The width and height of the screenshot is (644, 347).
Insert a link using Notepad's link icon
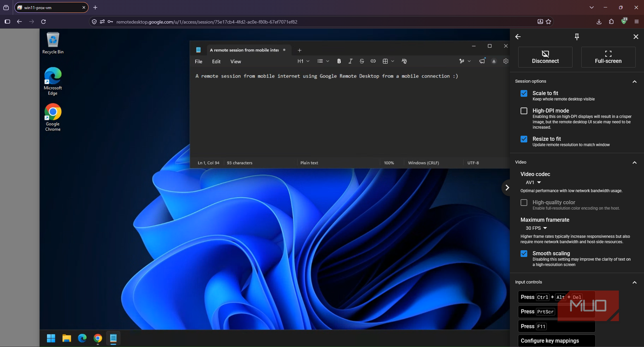click(x=373, y=61)
